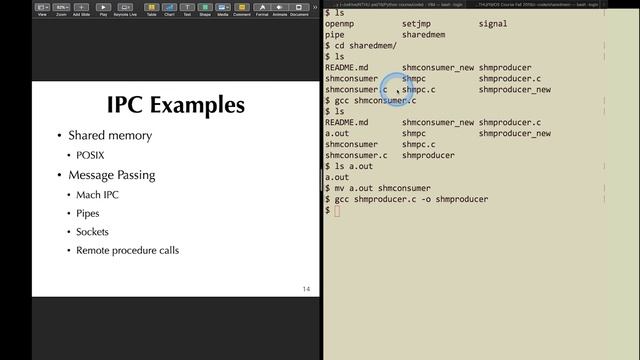The width and height of the screenshot is (640, 360).
Task: Open the Keynote View menu button
Action: point(42,7)
